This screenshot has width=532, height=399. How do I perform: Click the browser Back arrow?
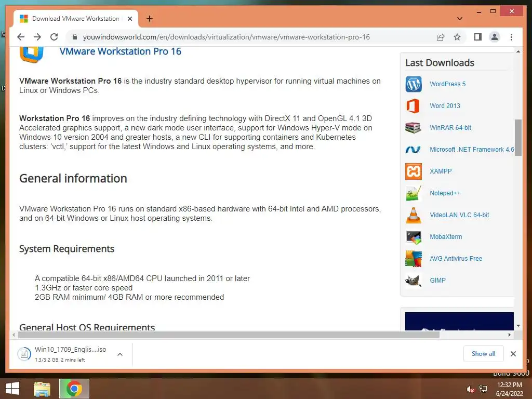[x=21, y=37]
